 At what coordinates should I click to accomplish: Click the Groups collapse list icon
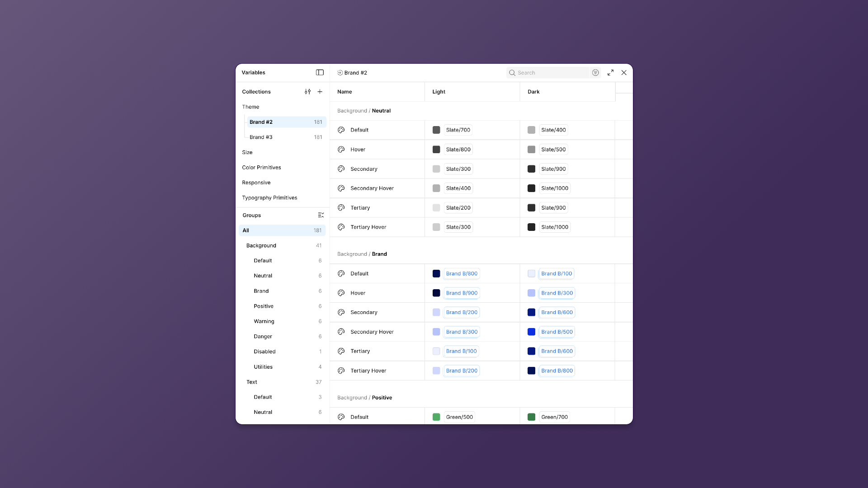(x=321, y=215)
